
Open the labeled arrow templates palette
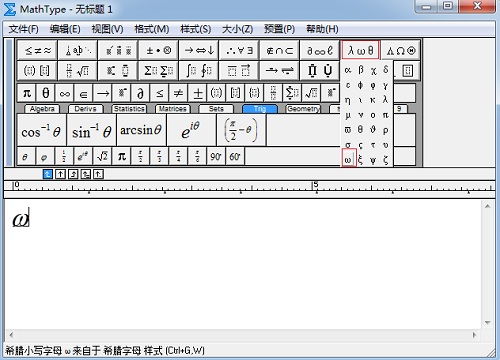click(x=279, y=70)
